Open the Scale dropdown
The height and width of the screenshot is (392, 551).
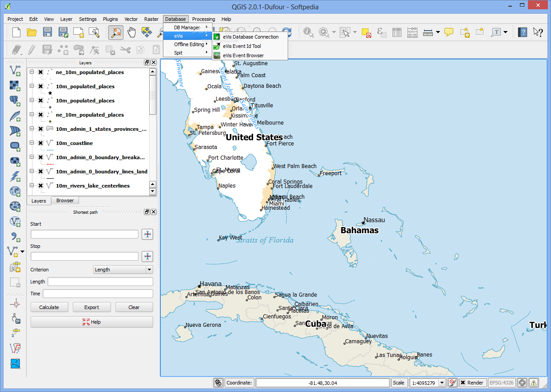pos(442,383)
